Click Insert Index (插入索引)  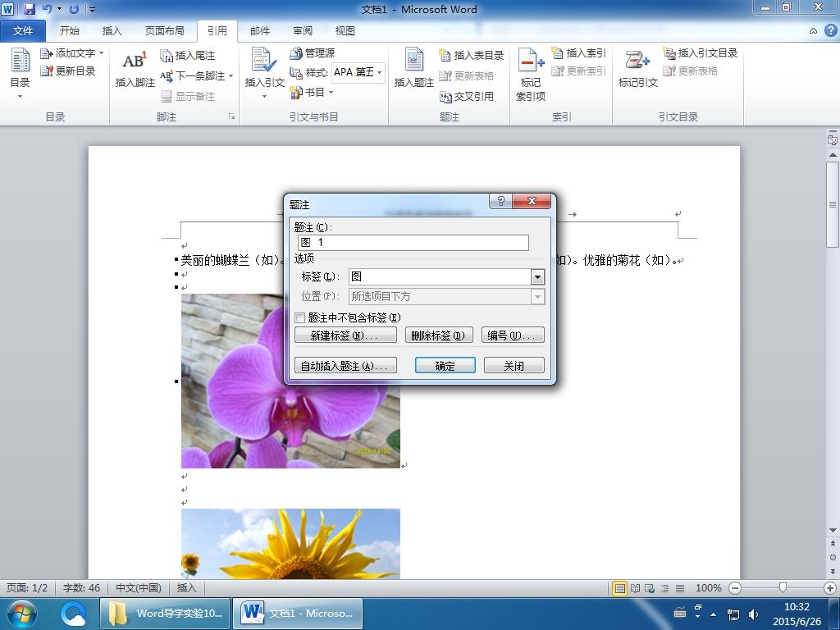click(x=578, y=53)
